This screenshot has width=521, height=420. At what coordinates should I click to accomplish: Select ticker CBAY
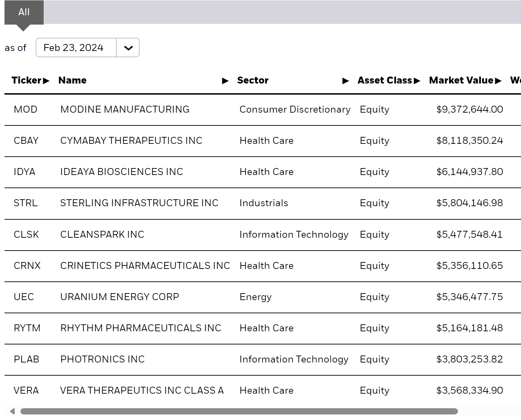pos(26,141)
